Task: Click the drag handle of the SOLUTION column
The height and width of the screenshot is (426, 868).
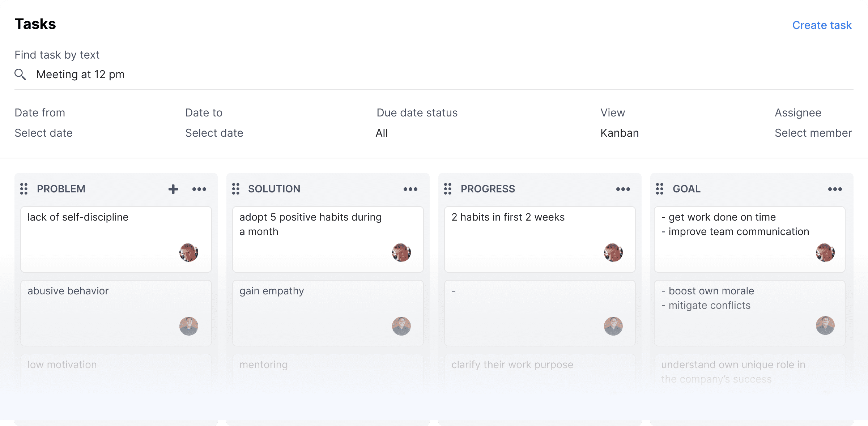Action: (x=236, y=189)
